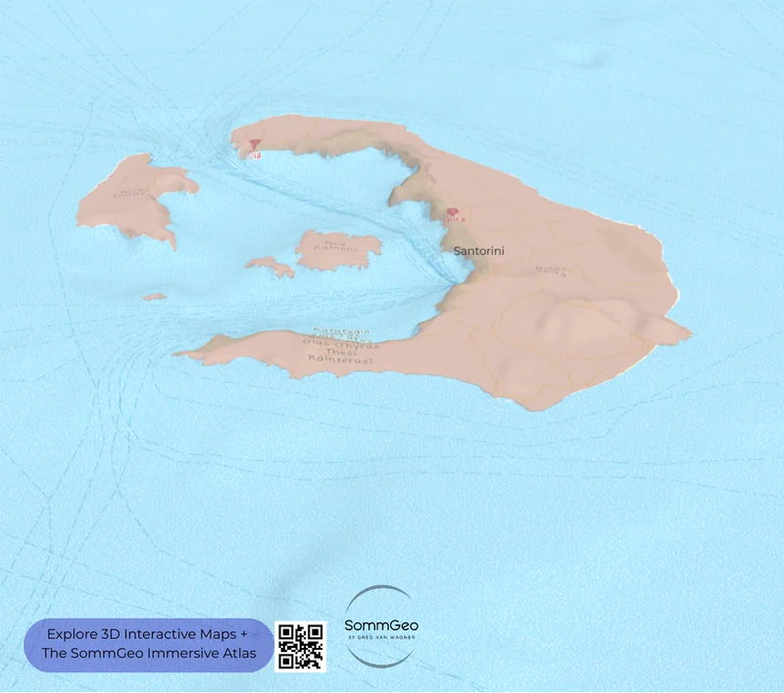The image size is (784, 693).
Task: Toggle the Aspronisi islet southwest of Santorini
Action: 155,296
